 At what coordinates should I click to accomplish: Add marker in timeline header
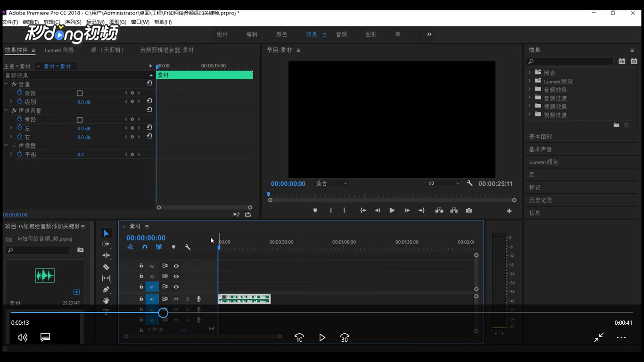173,247
